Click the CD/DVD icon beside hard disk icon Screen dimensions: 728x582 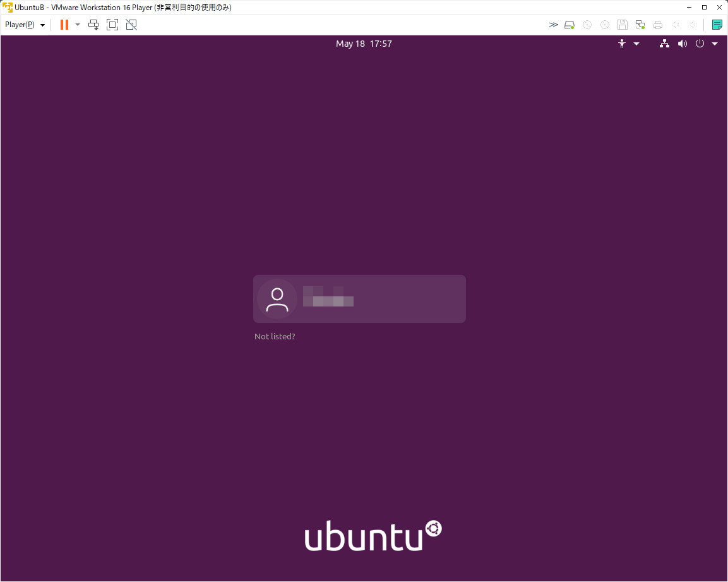[587, 25]
